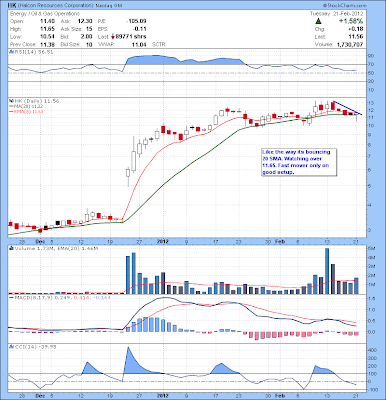
Task: Click the Open price 11.40
Action: (47, 21)
